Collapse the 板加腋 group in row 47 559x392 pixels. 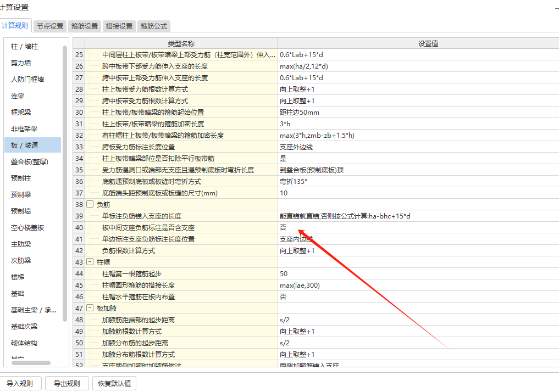click(x=90, y=309)
